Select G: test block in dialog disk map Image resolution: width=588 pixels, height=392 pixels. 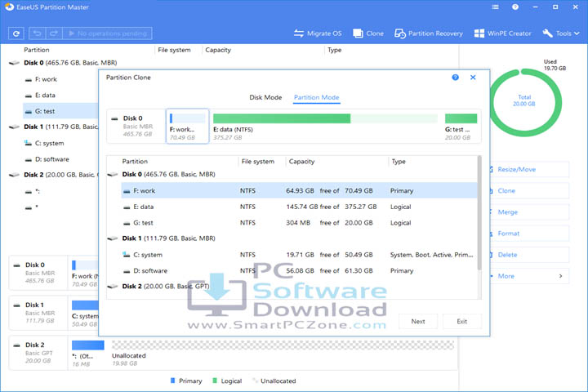(461, 127)
